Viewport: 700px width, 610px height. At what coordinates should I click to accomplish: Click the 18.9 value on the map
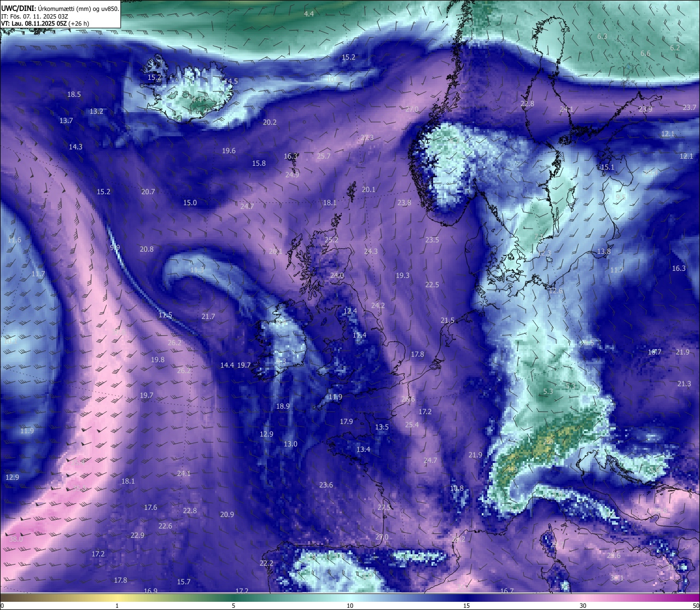coord(283,406)
